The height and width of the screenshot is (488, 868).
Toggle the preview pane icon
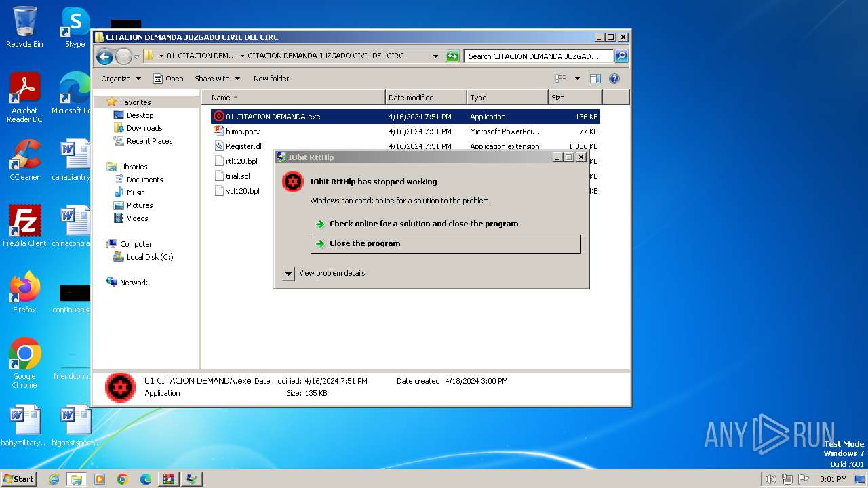point(595,79)
